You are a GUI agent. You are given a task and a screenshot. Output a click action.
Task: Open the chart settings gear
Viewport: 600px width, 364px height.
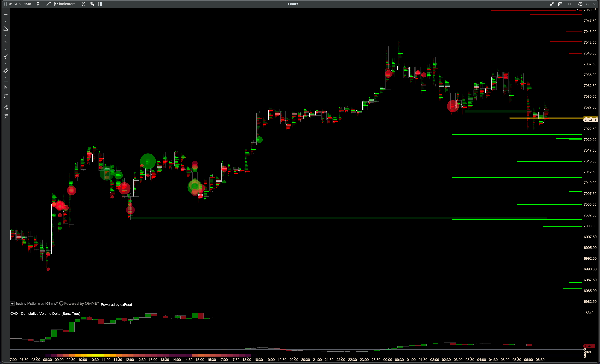point(580,4)
